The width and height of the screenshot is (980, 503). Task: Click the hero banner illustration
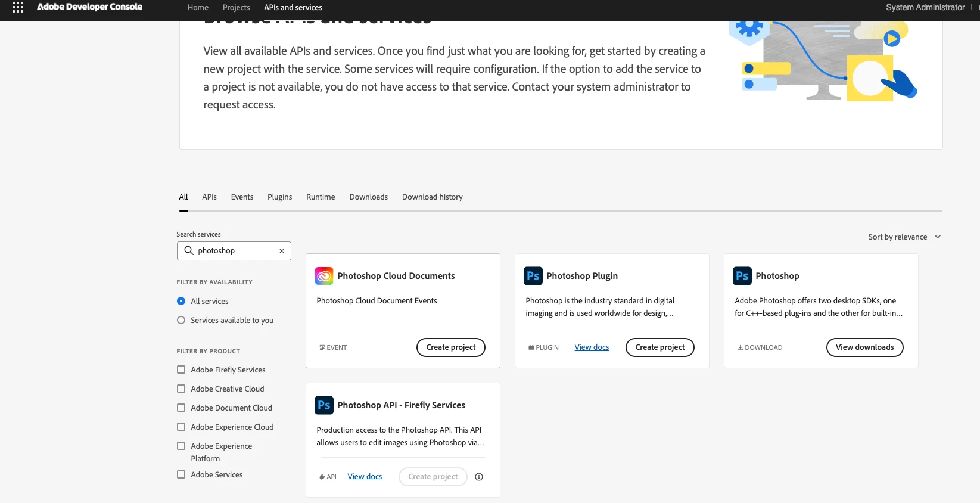pos(823,61)
